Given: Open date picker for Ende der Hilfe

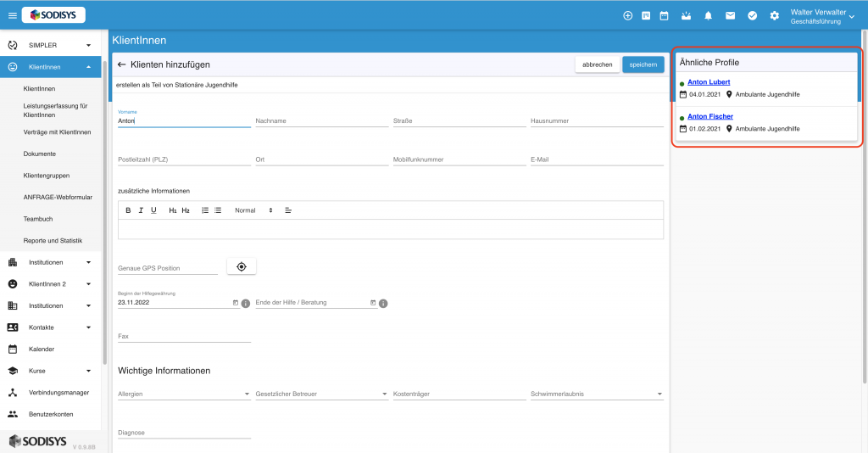Looking at the screenshot, I should click(x=373, y=302).
